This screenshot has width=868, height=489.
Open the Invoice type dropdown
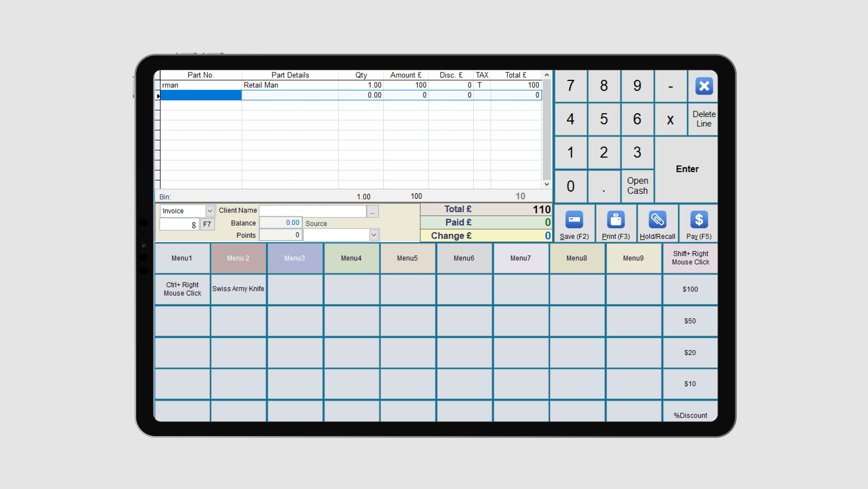[x=210, y=211]
